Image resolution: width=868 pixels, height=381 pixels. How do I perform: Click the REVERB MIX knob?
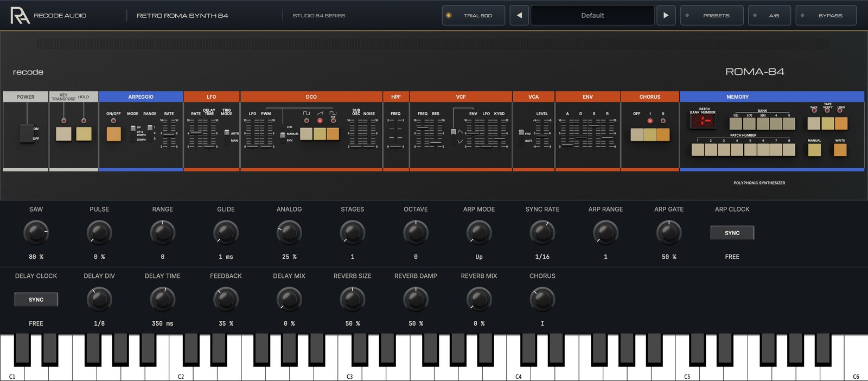point(479,300)
